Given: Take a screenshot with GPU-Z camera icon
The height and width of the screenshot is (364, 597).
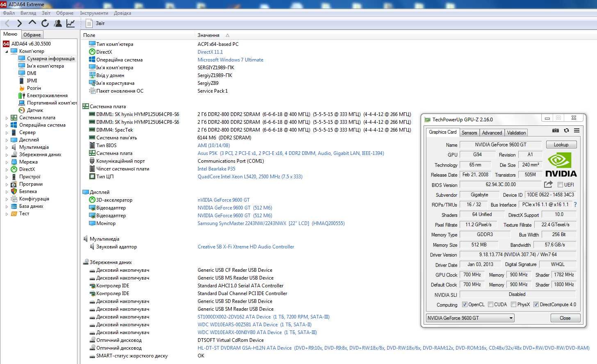Looking at the screenshot, I should [x=555, y=130].
